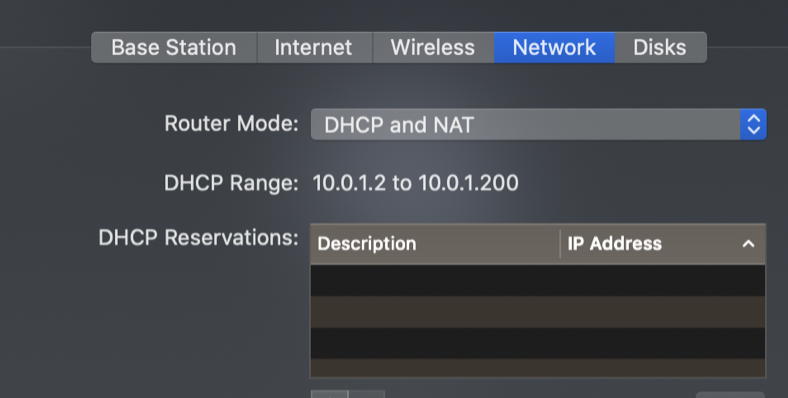Open the Router Mode dropdown
This screenshot has height=398, width=788.
click(538, 124)
